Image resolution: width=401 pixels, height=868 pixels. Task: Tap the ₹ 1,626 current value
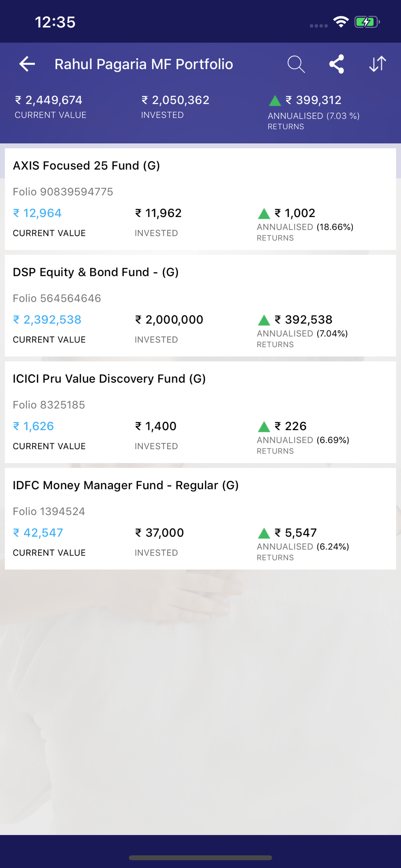coord(33,426)
